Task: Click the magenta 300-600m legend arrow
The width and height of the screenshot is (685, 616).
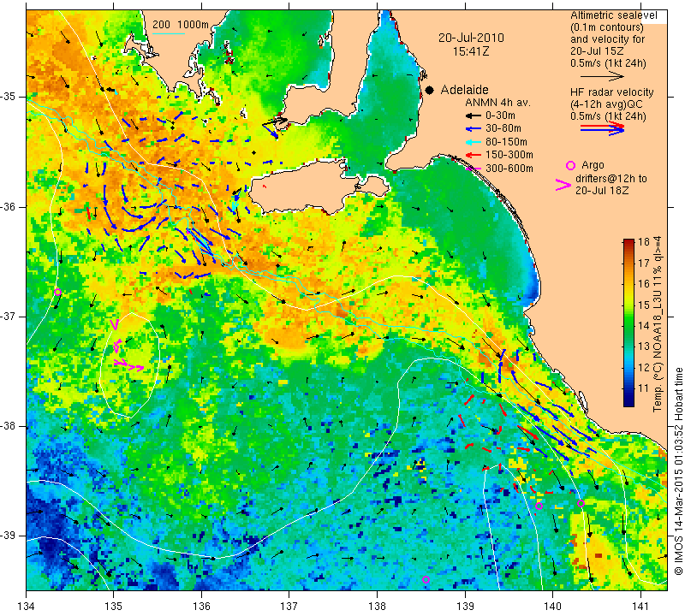Action: (x=473, y=168)
